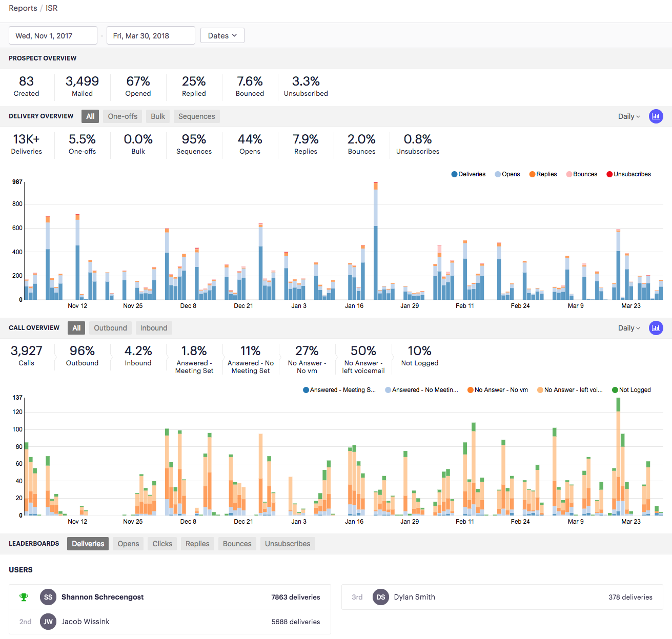Click the start date field showing Nov 1, 2017
The image size is (672, 639).
[x=53, y=35]
